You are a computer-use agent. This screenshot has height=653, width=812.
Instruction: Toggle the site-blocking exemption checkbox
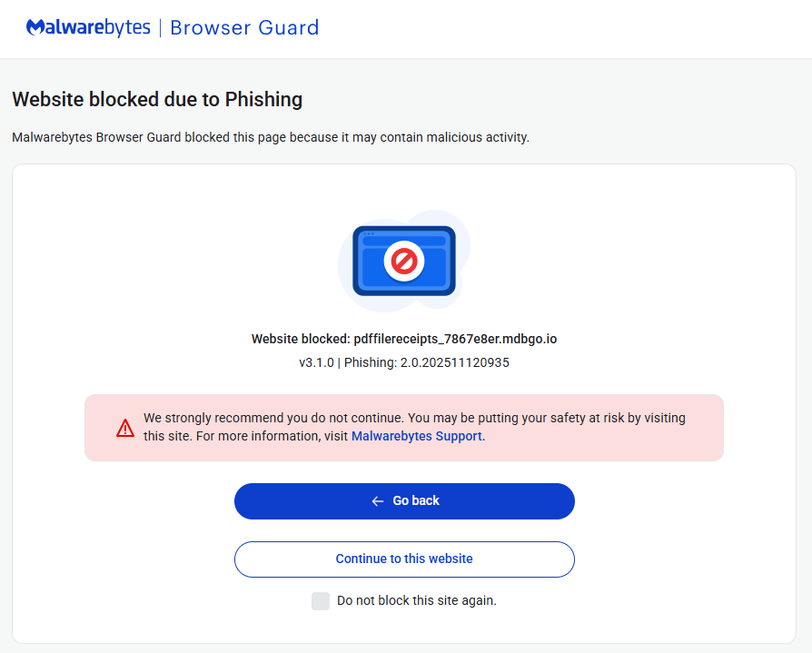pos(321,601)
